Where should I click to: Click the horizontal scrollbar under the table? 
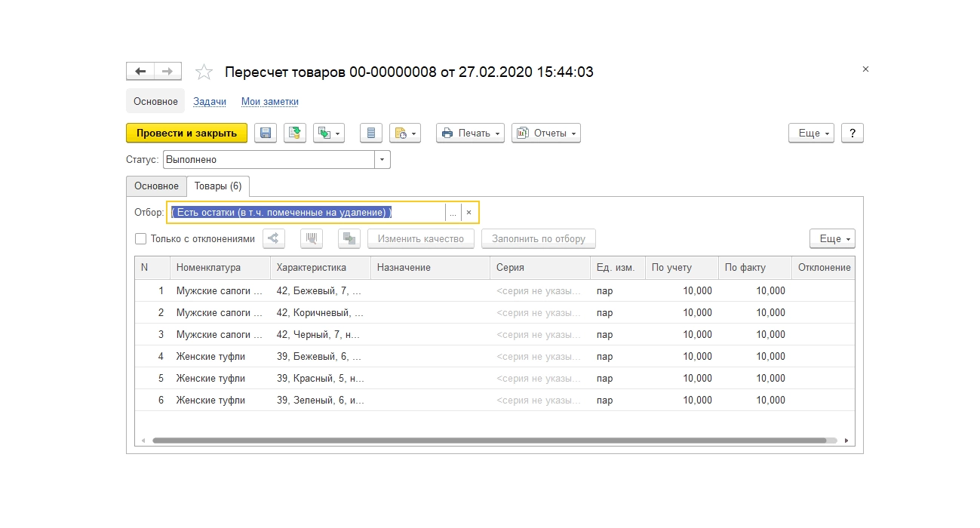(489, 441)
